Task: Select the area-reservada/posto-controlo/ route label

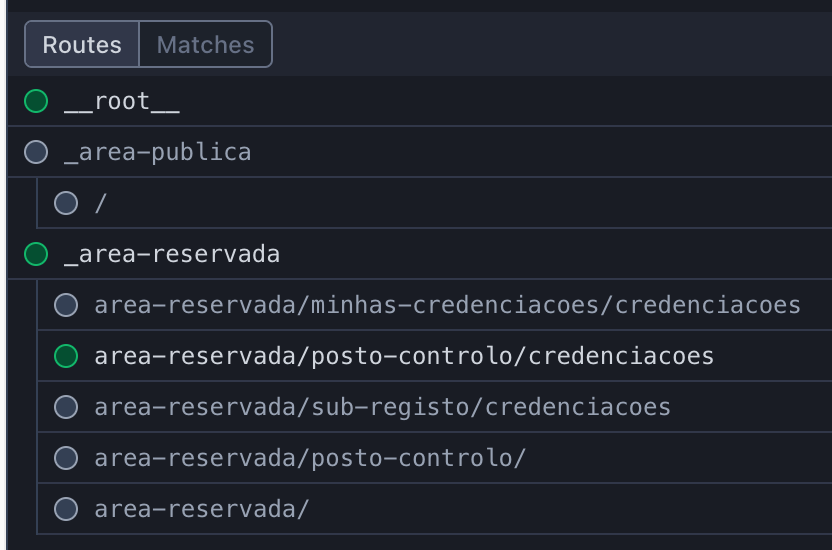Action: (x=310, y=458)
